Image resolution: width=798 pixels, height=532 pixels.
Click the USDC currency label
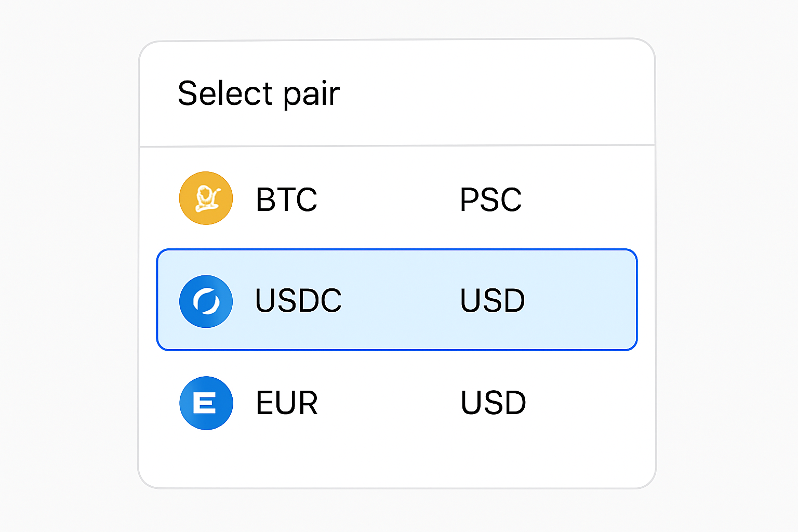coord(298,300)
